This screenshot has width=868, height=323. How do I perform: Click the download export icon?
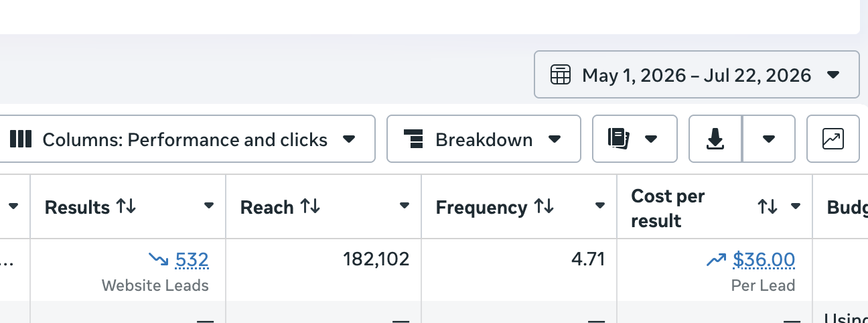point(715,139)
